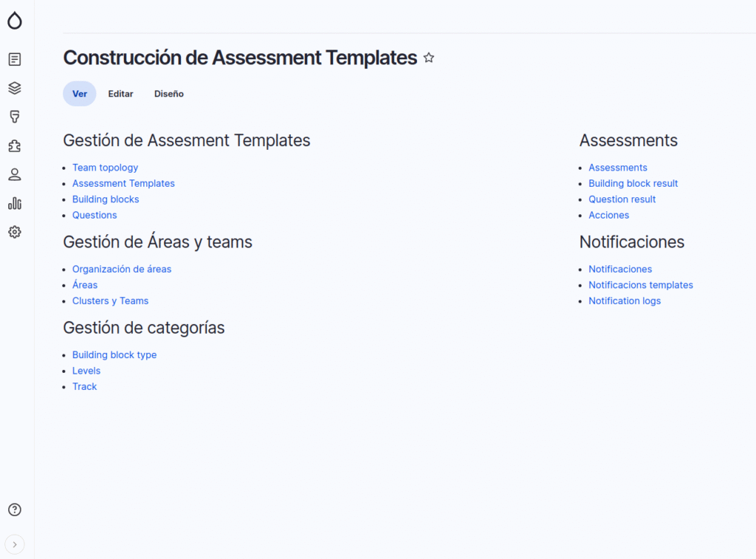Open the Help question-mark icon
Viewport: 756px width, 559px height.
(x=15, y=510)
